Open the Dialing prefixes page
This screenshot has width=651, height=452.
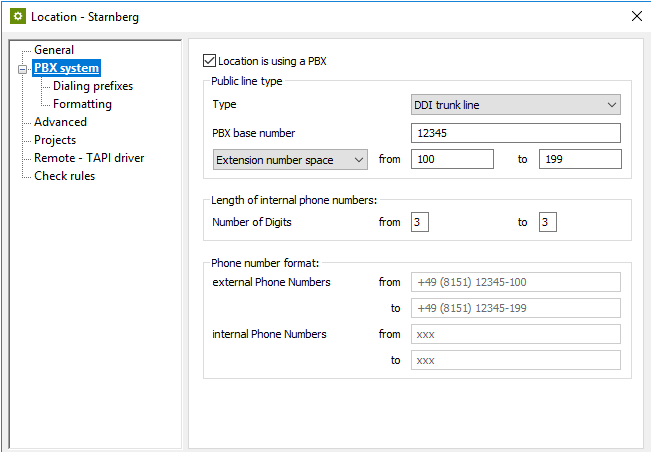coord(93,86)
